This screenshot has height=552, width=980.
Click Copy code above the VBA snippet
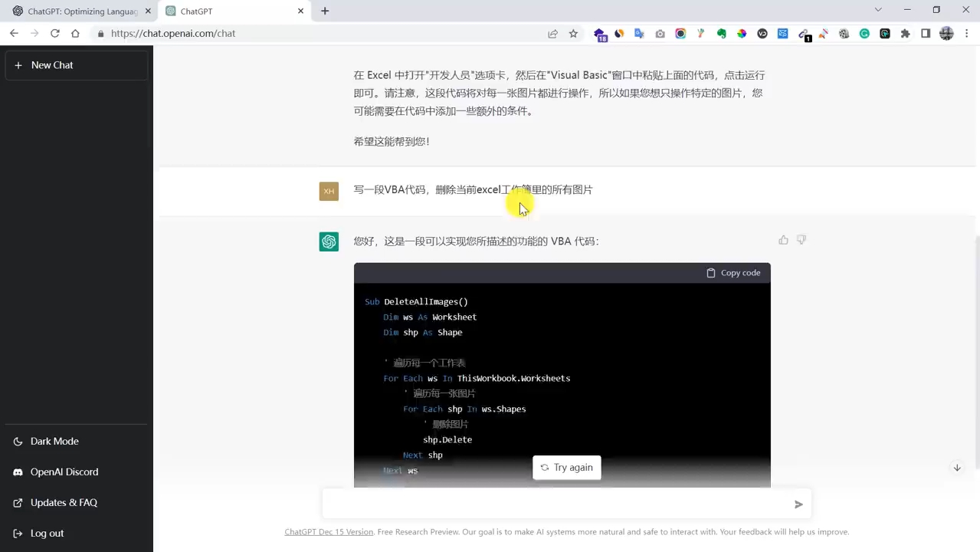pos(733,272)
